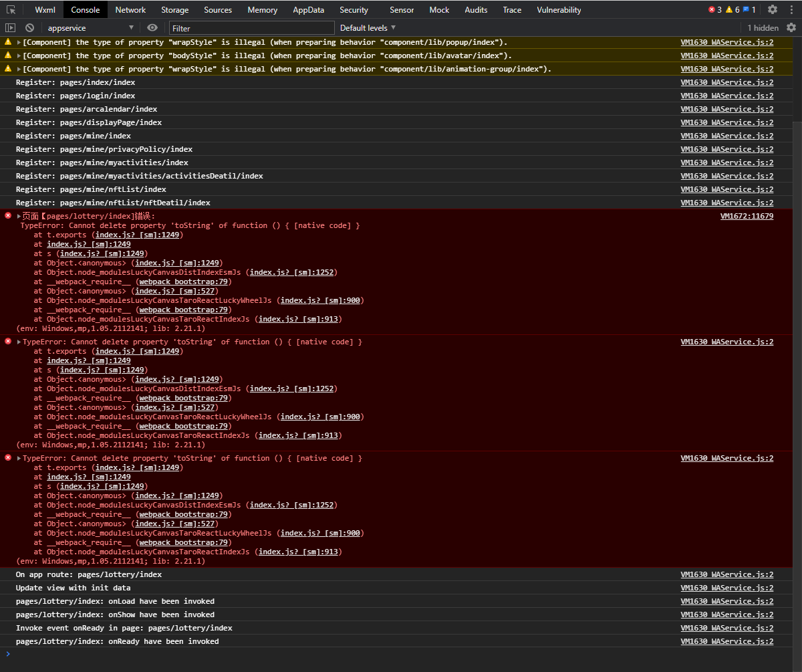Click the clear console icon

28,27
